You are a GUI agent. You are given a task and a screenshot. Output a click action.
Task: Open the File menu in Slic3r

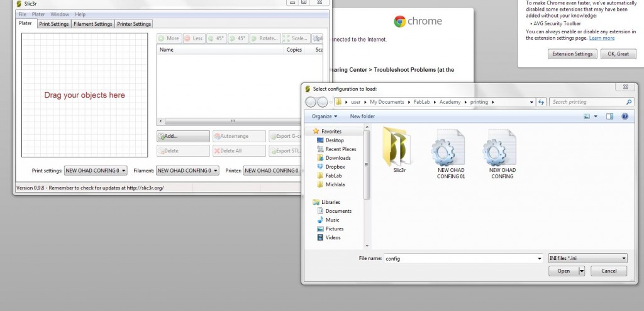[22, 14]
